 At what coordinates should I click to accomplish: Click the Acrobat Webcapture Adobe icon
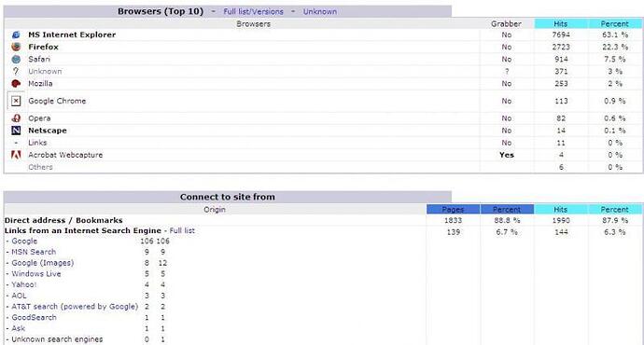click(x=16, y=155)
